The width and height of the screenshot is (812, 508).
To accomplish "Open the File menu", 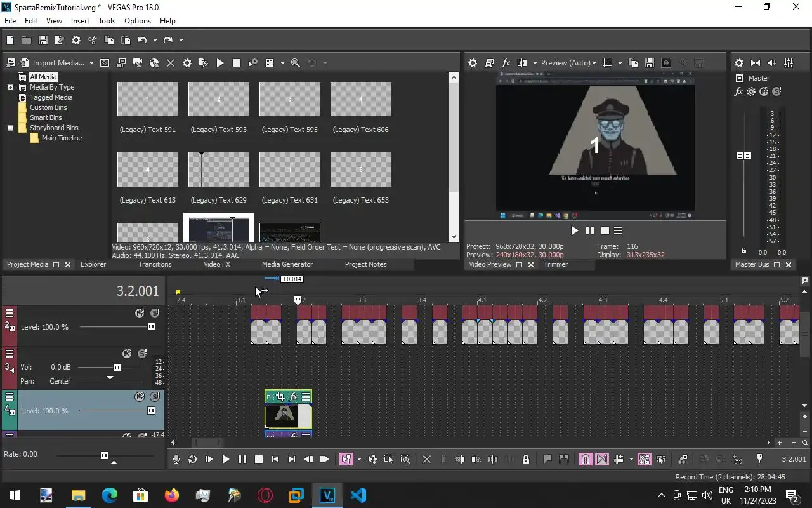I will 10,21.
